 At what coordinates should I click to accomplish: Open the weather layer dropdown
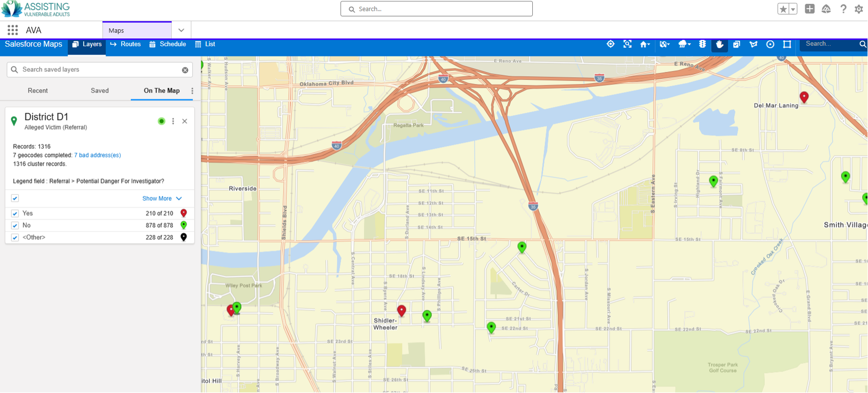click(x=684, y=44)
